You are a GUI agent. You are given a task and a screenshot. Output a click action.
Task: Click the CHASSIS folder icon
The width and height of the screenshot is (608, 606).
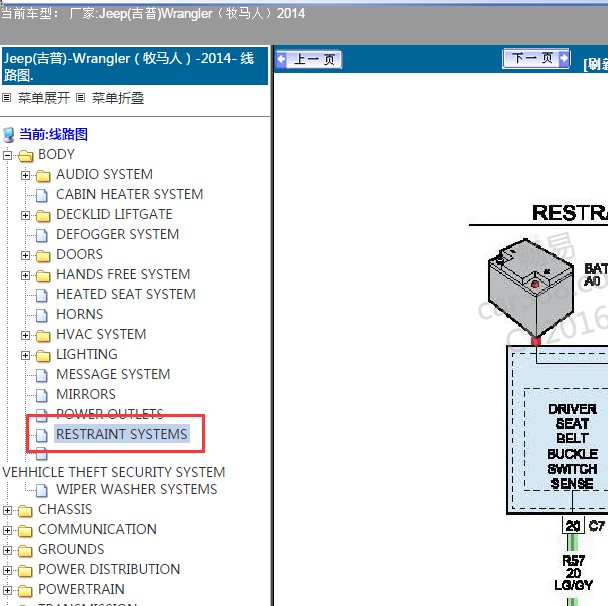click(25, 511)
